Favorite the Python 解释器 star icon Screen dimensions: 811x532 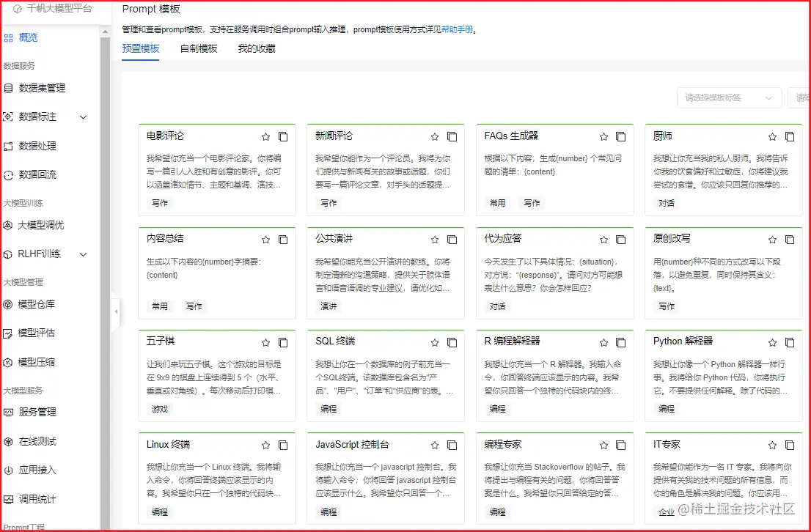773,343
